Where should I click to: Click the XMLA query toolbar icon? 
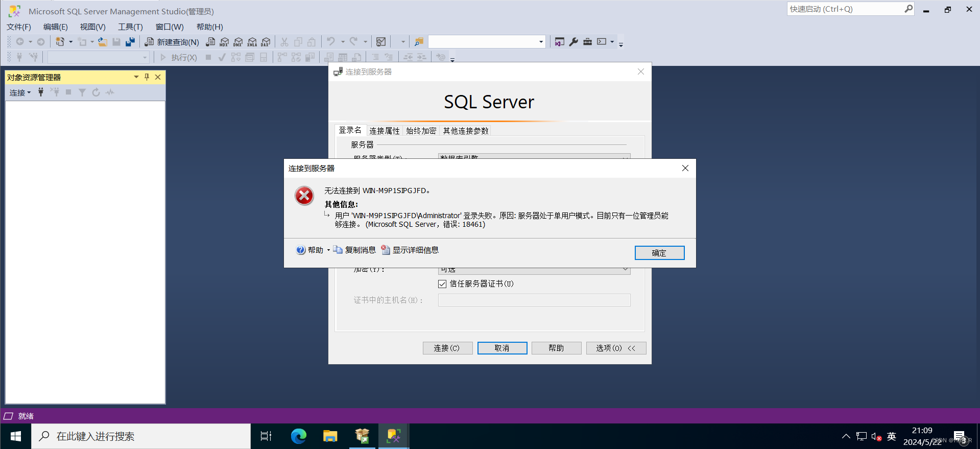click(x=252, y=42)
